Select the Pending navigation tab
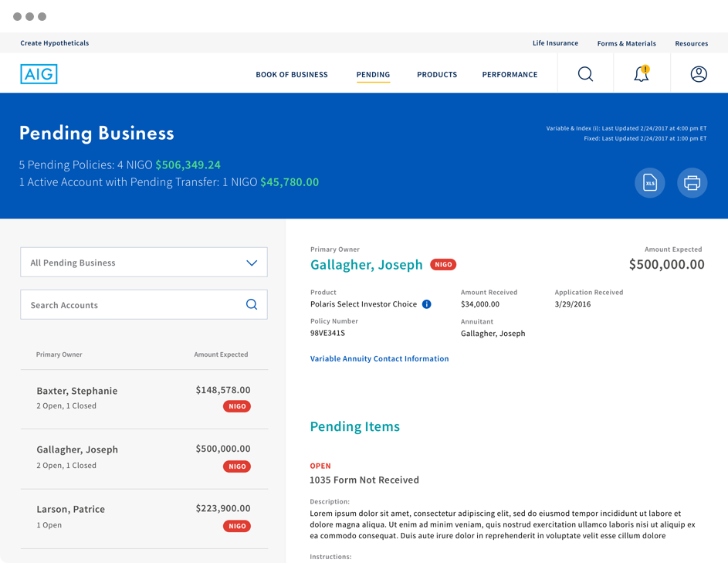Screen dimensions: 728x563 373,75
